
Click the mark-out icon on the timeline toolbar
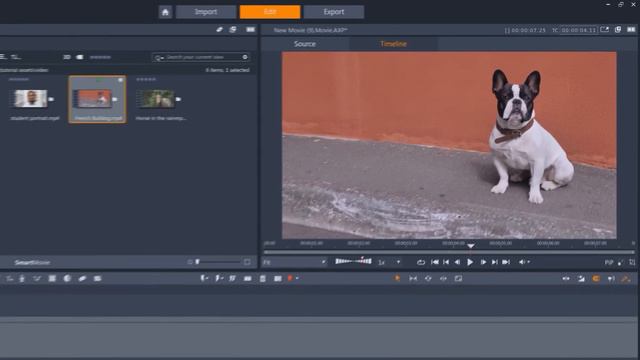[x=219, y=278]
